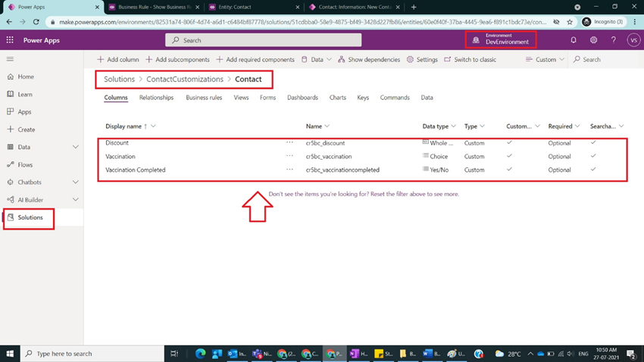Click the command bar Search field
This screenshot has height=362, width=644.
[604, 60]
